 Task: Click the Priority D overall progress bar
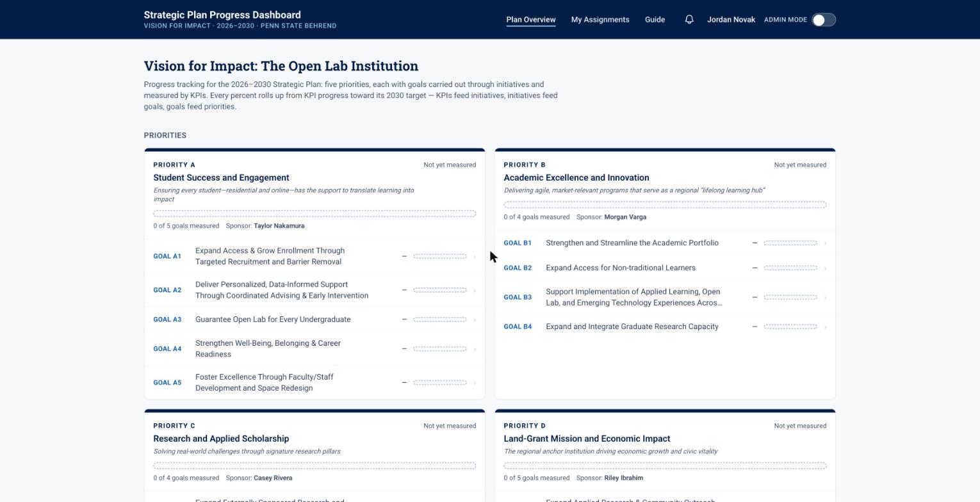665,466
